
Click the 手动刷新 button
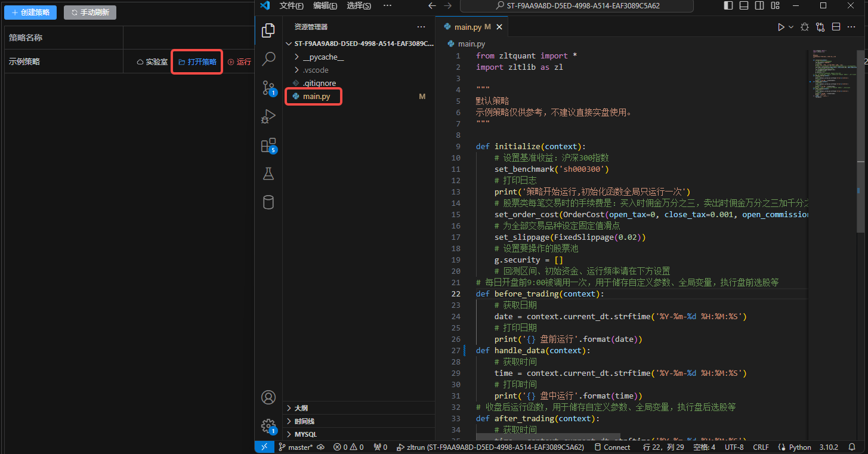90,12
